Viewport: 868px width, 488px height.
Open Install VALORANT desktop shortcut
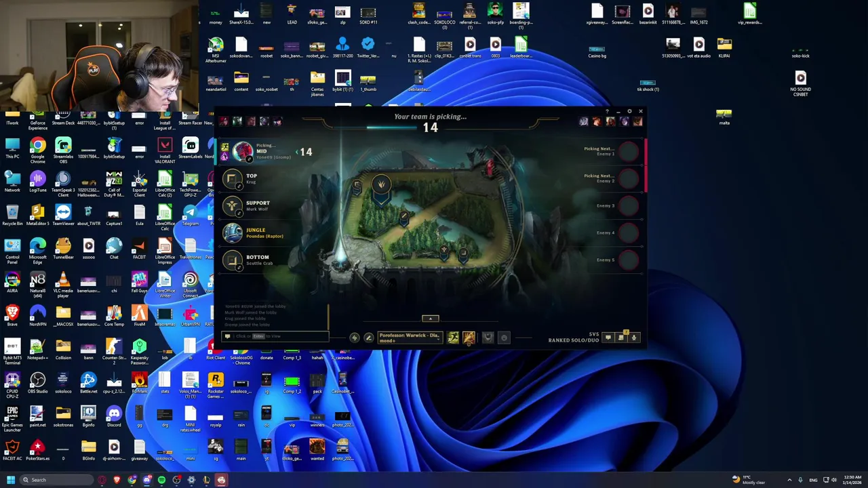tap(165, 150)
